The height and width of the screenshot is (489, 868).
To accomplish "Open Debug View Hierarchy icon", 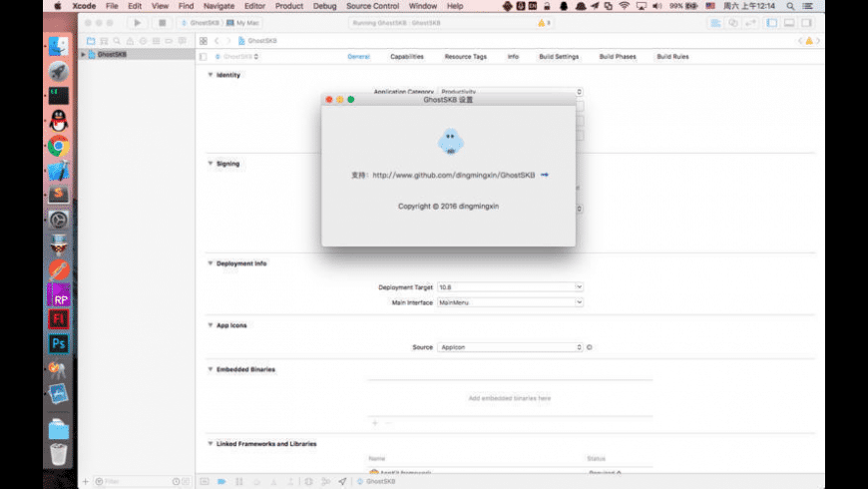I will click(309, 481).
